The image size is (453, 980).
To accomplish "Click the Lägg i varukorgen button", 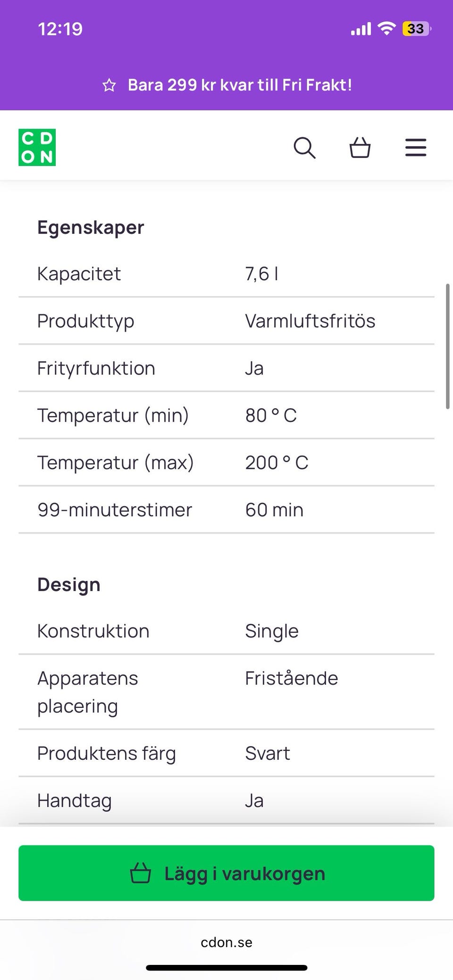I will click(226, 873).
